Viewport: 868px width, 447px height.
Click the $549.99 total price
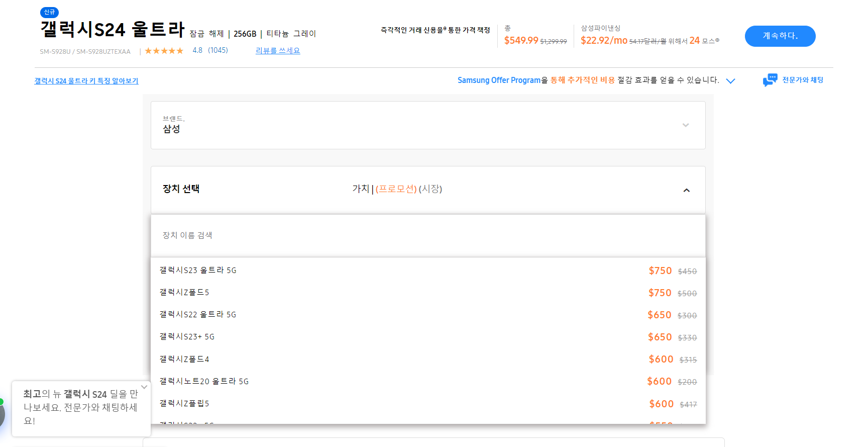(521, 40)
